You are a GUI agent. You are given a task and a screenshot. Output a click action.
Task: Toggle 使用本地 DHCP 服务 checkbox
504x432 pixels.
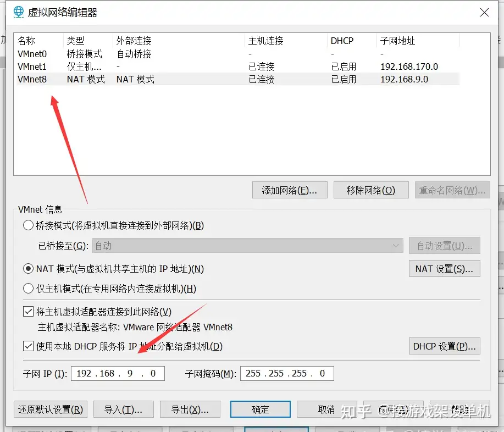click(28, 346)
